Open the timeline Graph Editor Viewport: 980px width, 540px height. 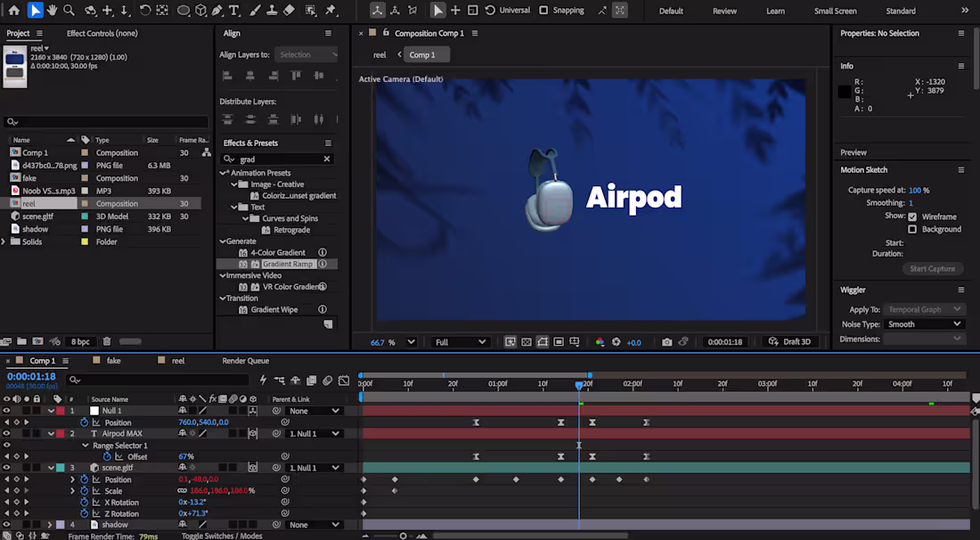[344, 380]
